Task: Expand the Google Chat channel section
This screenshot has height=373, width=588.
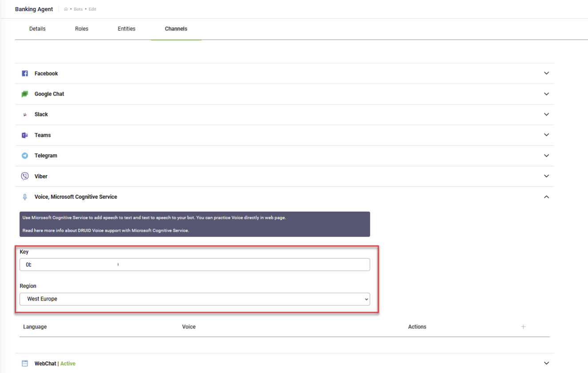Action: coord(547,94)
